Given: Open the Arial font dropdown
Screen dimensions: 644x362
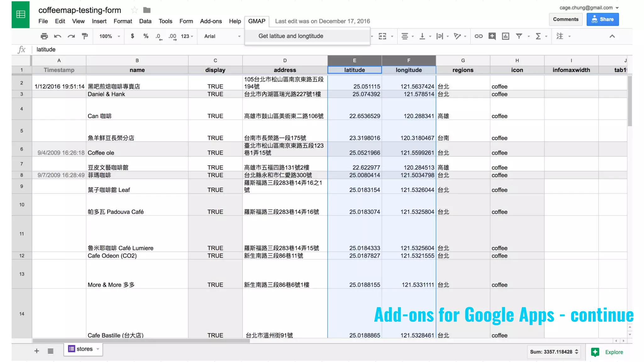Looking at the screenshot, I should click(222, 36).
